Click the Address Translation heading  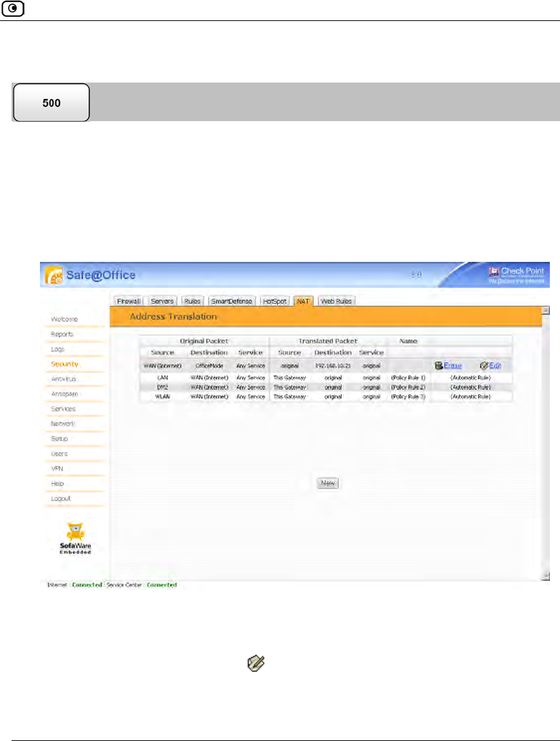click(x=173, y=317)
